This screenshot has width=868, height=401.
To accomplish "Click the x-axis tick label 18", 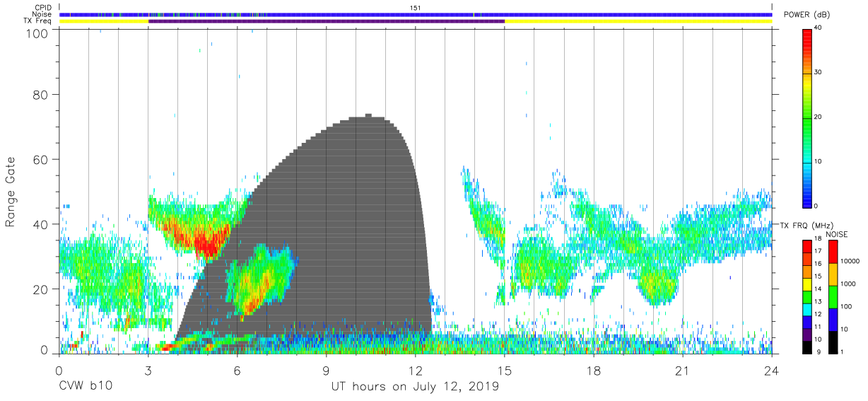I will pos(594,370).
